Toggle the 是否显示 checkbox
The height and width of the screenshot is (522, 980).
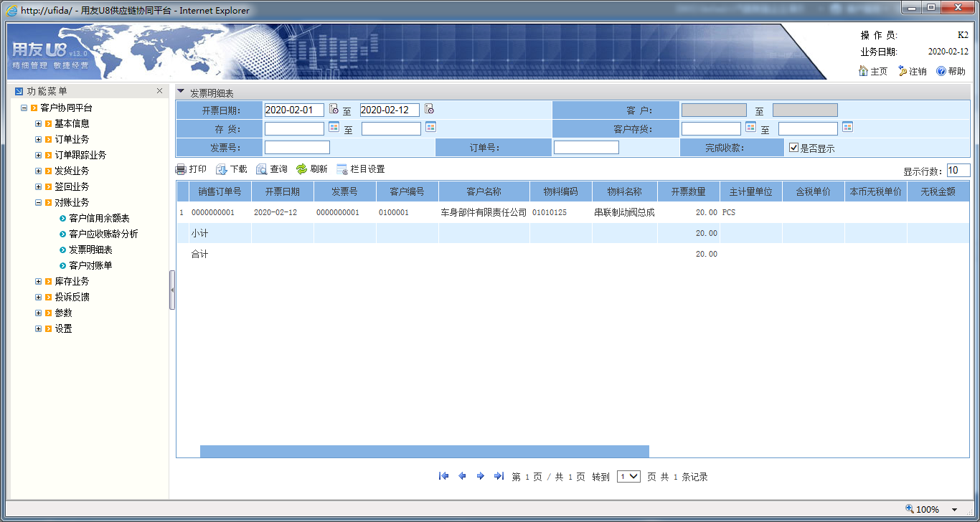(x=793, y=148)
